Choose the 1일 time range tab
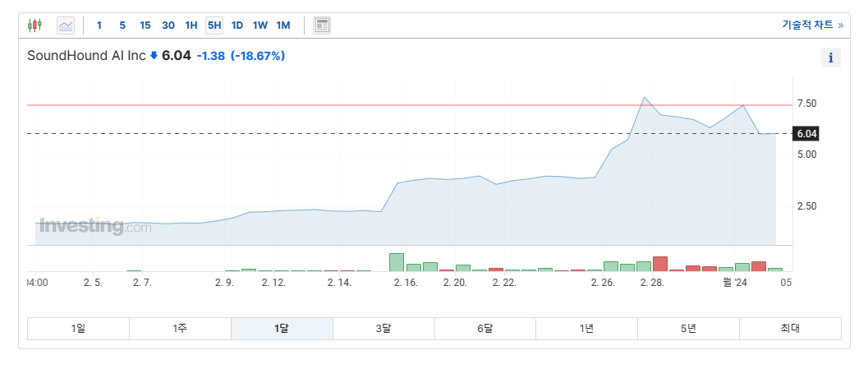Viewport: 868px width, 369px height. click(x=79, y=329)
